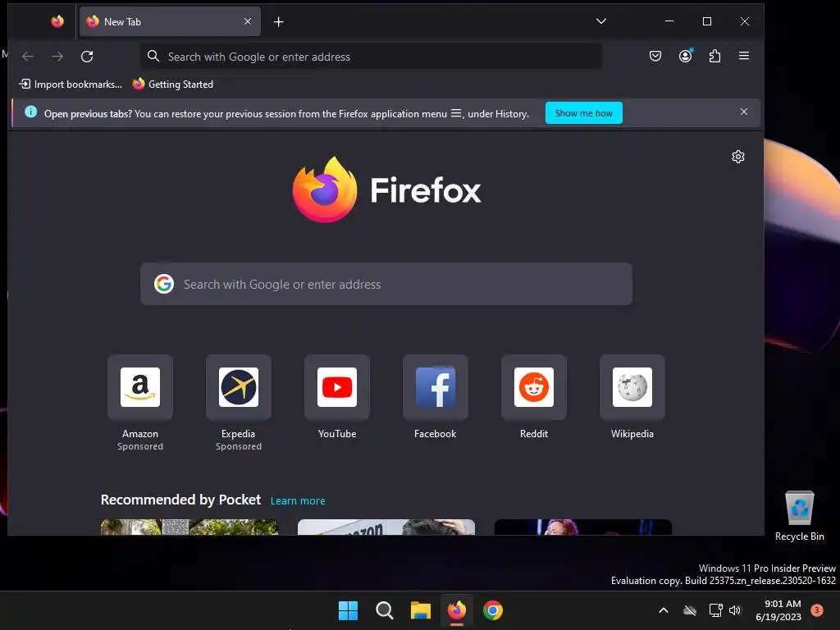Expand the list all tabs chevron
The image size is (840, 630).
click(601, 21)
